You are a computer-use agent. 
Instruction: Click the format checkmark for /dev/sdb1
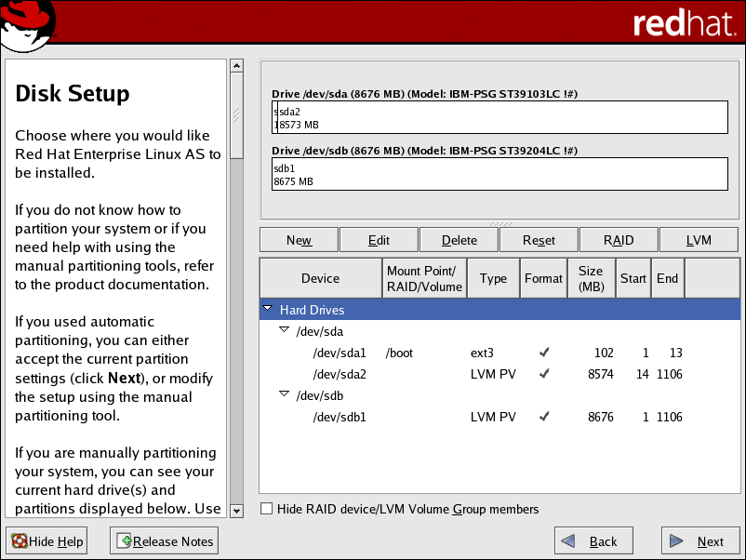544,417
